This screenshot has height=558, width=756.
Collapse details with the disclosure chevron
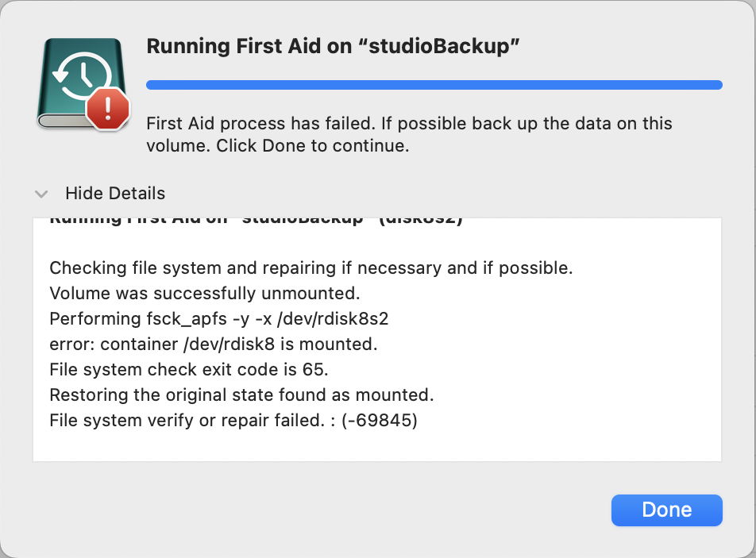click(x=42, y=194)
